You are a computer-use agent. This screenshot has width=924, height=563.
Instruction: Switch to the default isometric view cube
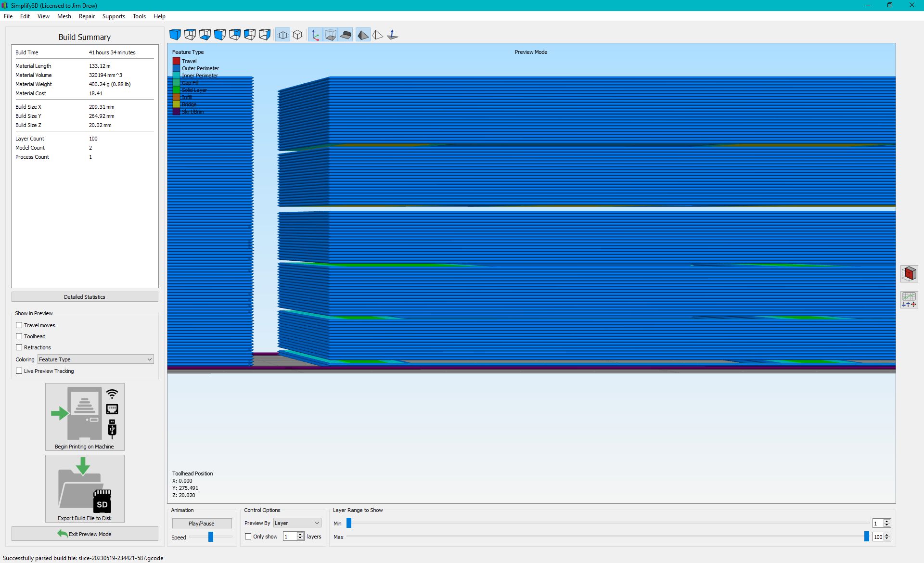coord(175,35)
